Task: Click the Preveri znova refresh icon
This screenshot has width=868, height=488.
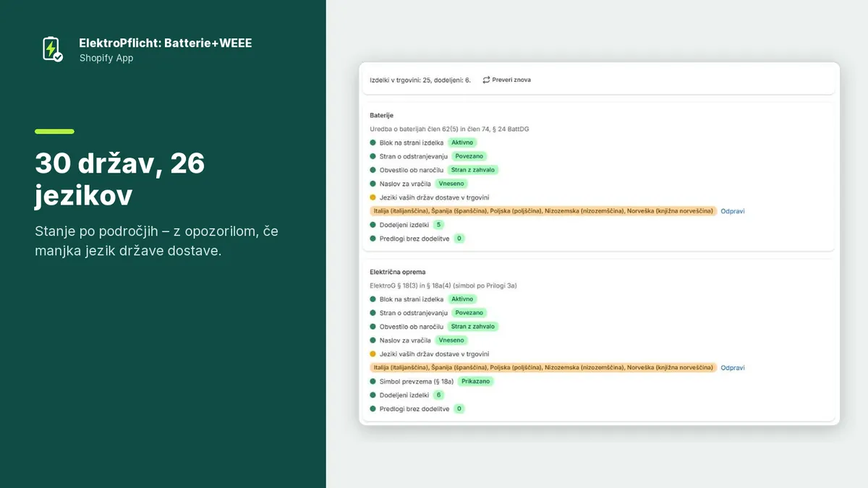Action: coord(486,80)
